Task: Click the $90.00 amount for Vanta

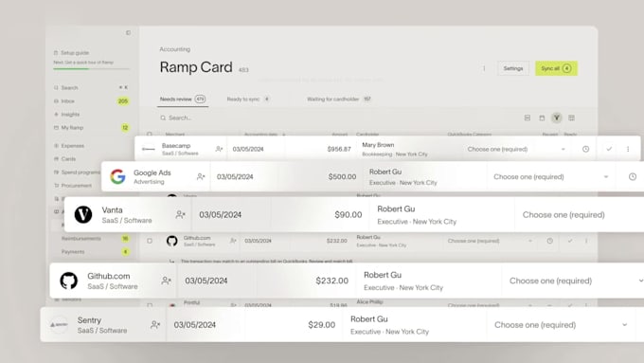Action: [349, 214]
